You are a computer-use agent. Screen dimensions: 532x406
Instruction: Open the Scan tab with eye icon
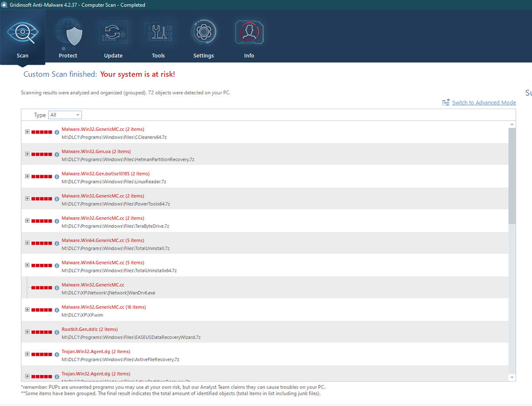coord(22,38)
